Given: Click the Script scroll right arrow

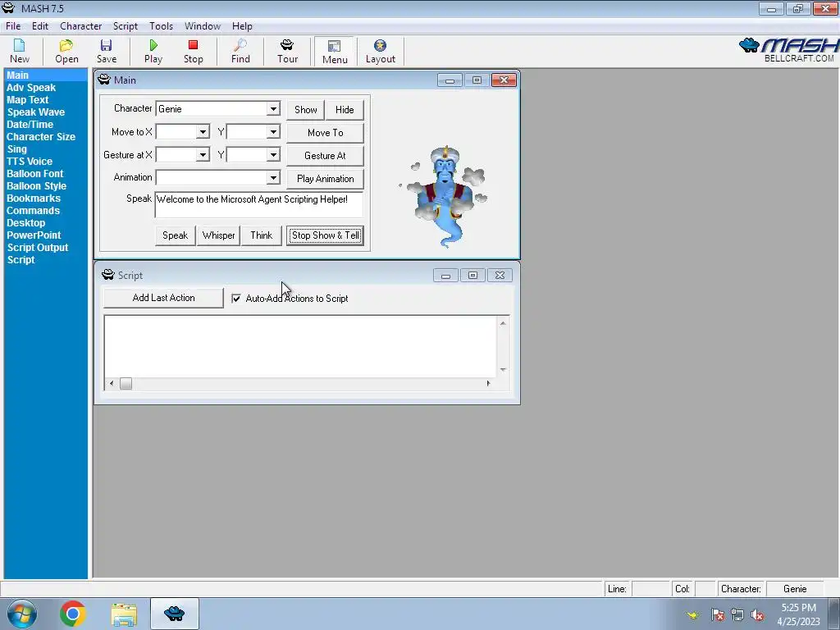Looking at the screenshot, I should [x=488, y=383].
